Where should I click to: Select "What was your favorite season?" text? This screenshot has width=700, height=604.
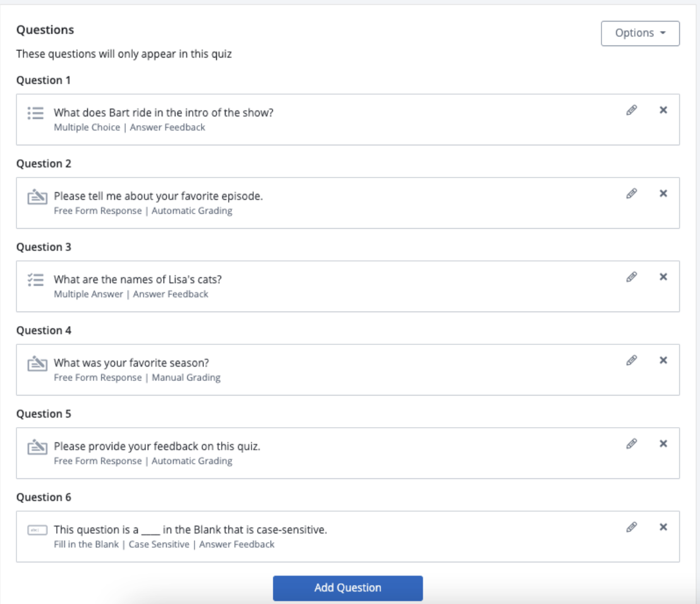click(x=131, y=363)
